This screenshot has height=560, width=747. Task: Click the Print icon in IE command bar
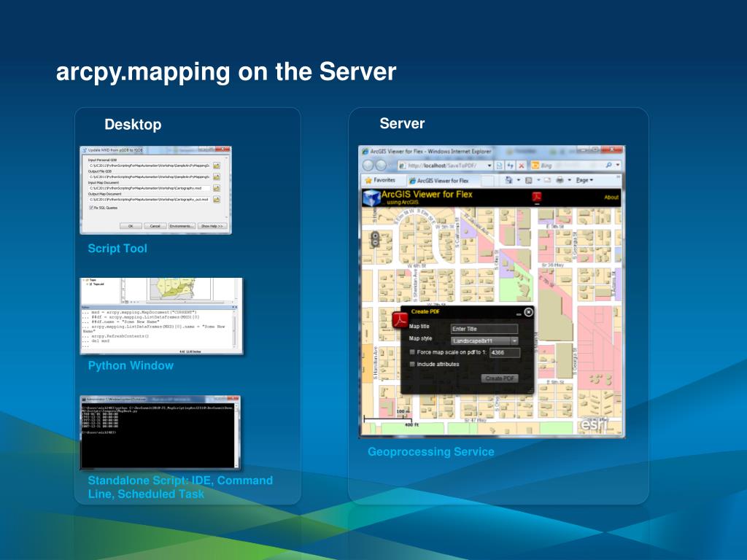[x=560, y=179]
